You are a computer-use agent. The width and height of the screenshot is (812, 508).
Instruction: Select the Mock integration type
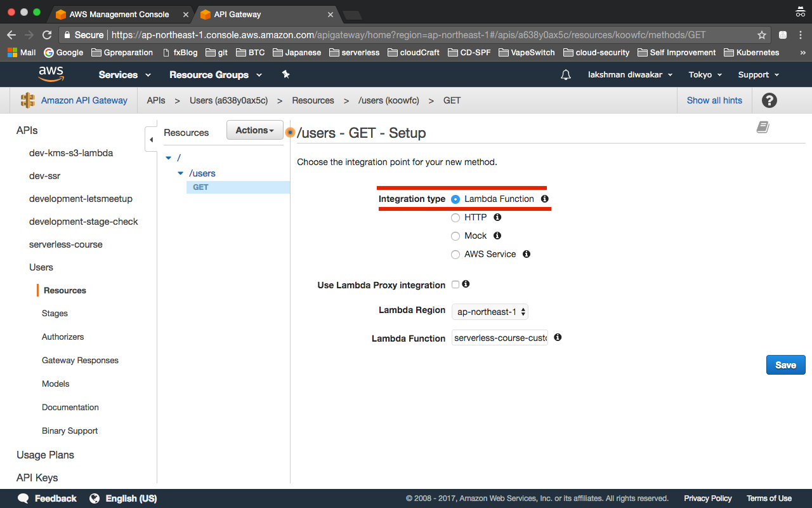[455, 236]
